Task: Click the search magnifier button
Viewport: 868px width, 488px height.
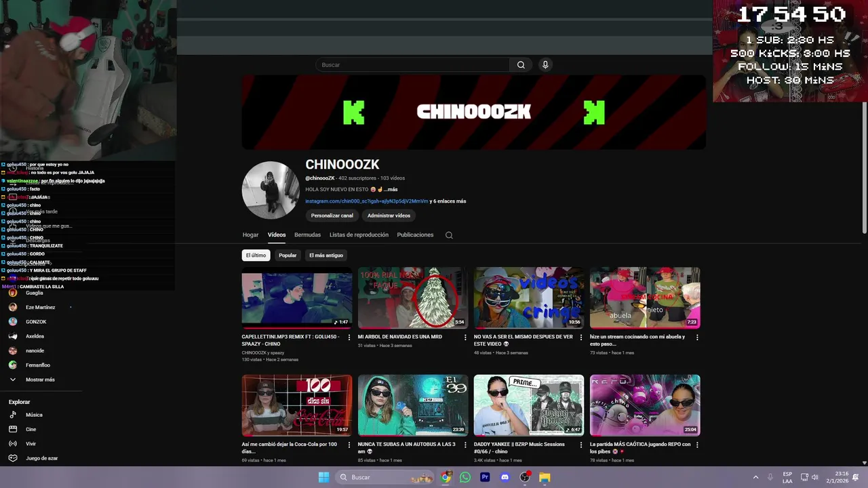Action: click(521, 65)
